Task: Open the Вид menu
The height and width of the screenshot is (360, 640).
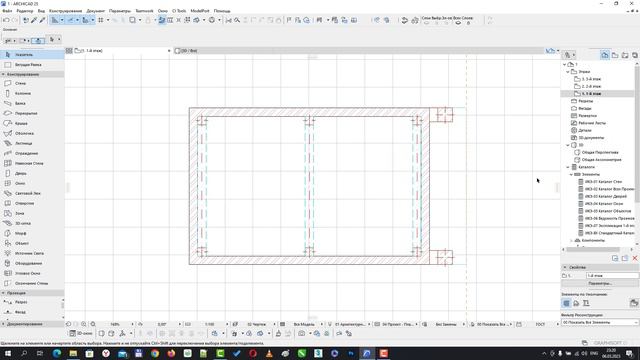Action: coord(41,11)
